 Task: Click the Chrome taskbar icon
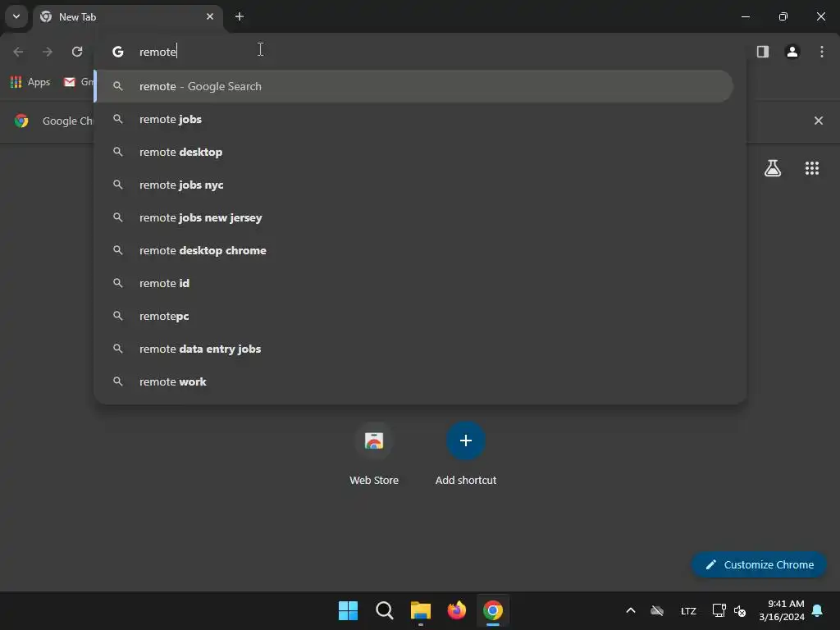click(493, 610)
